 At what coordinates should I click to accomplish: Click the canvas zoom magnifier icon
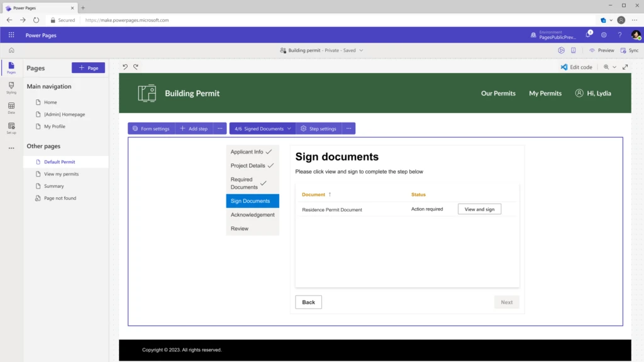click(x=606, y=67)
